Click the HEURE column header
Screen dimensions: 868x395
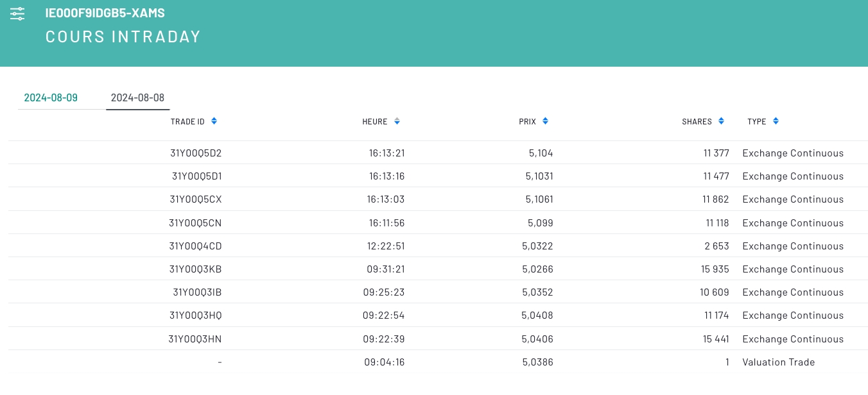click(375, 122)
